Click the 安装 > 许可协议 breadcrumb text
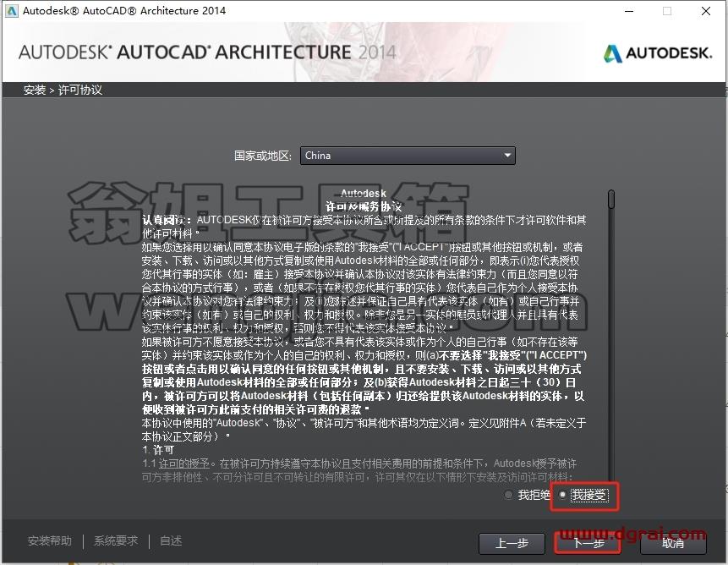Viewport: 728px width, 565px height. coord(63,90)
